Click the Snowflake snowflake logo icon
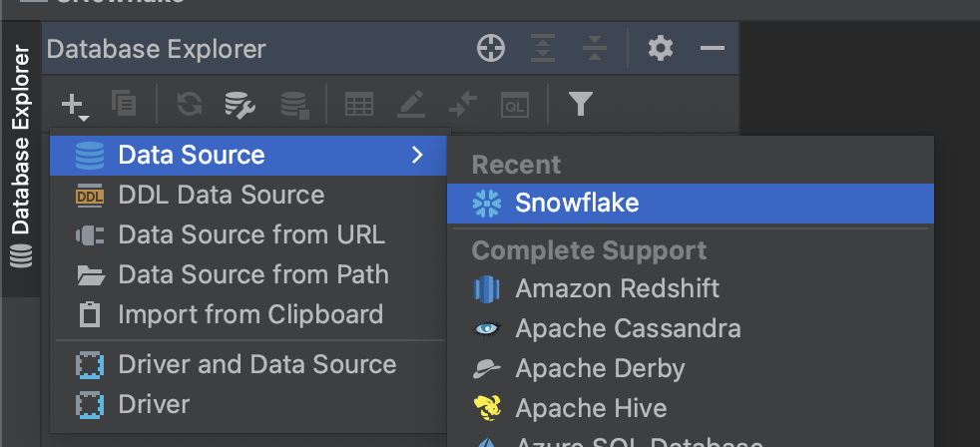 [487, 204]
